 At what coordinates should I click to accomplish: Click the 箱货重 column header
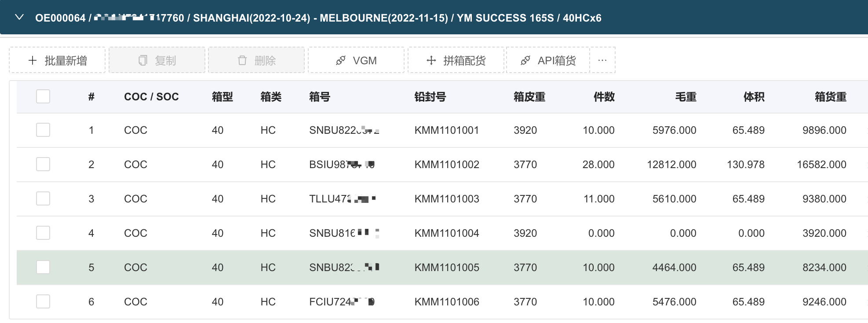tap(830, 97)
